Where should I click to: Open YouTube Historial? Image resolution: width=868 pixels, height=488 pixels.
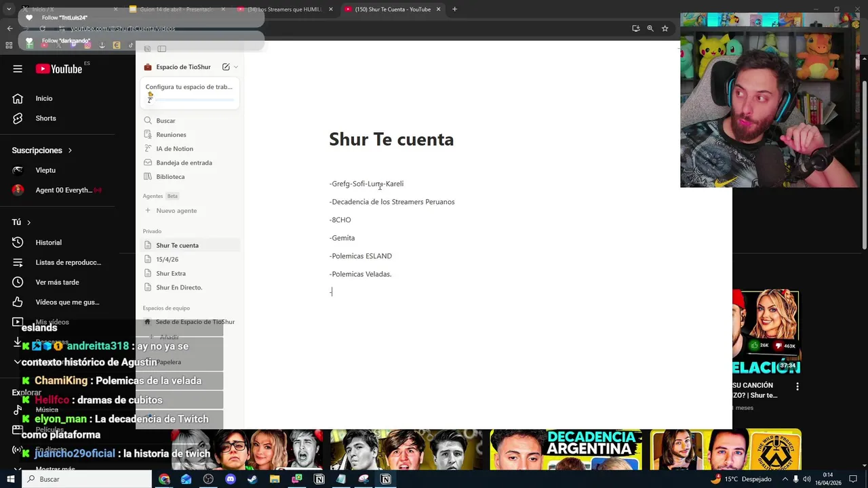[x=48, y=242]
